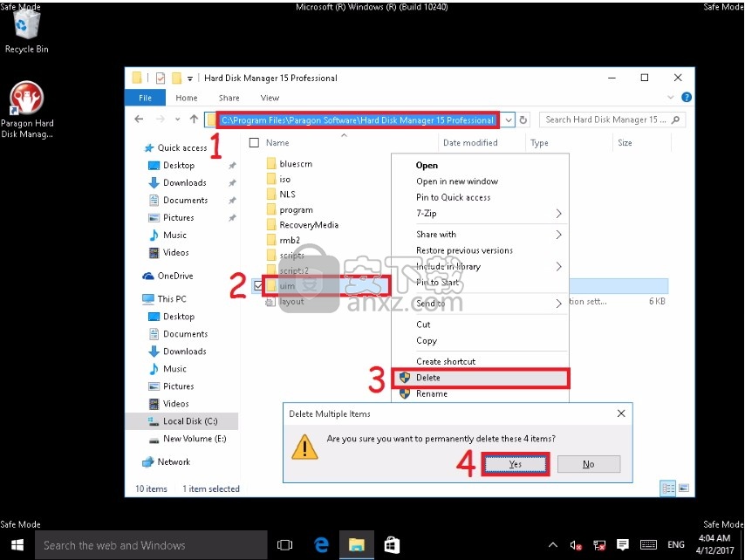Refresh the current folder view
Viewport: 745px width, 560px height.
click(x=523, y=120)
